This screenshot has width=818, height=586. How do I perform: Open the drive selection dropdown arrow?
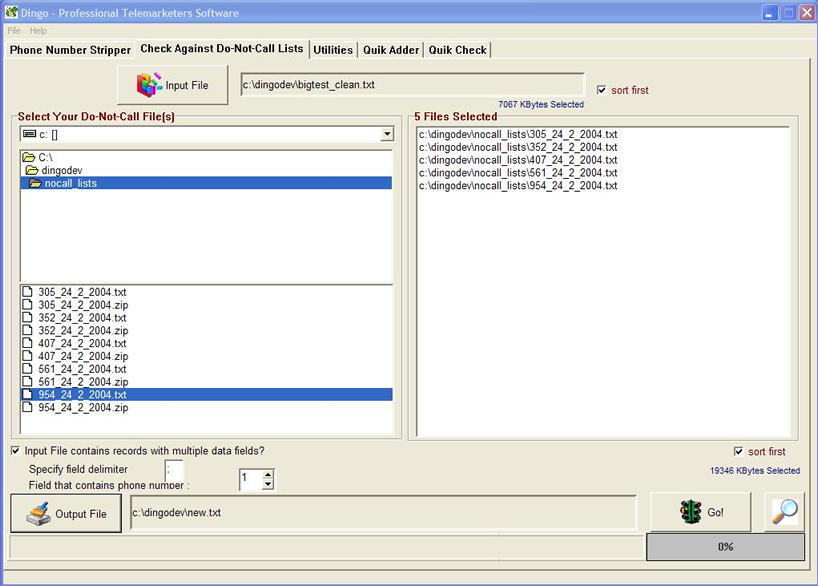tap(387, 134)
